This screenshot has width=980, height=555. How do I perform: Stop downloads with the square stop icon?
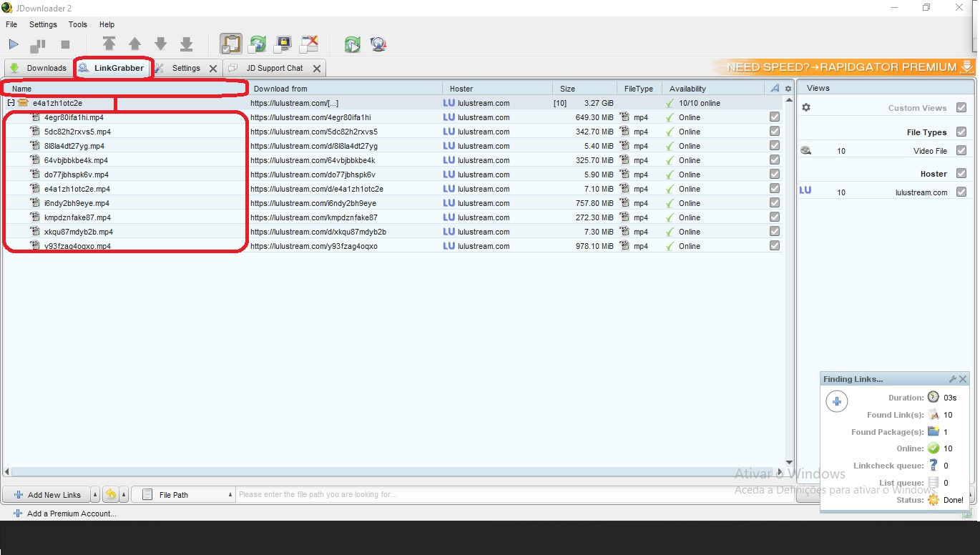[x=65, y=44]
